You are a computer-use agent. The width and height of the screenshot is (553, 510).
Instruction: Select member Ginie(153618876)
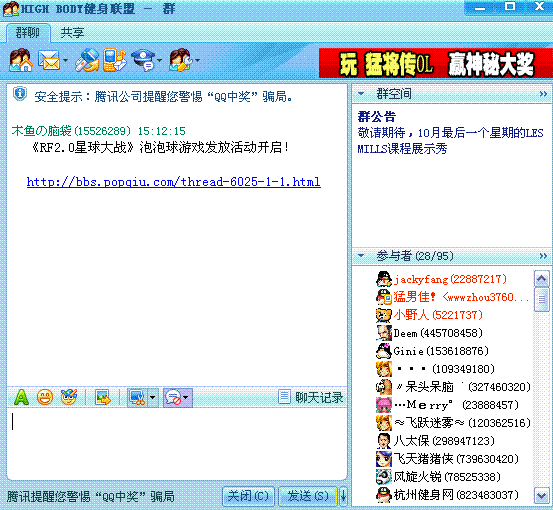click(x=441, y=351)
